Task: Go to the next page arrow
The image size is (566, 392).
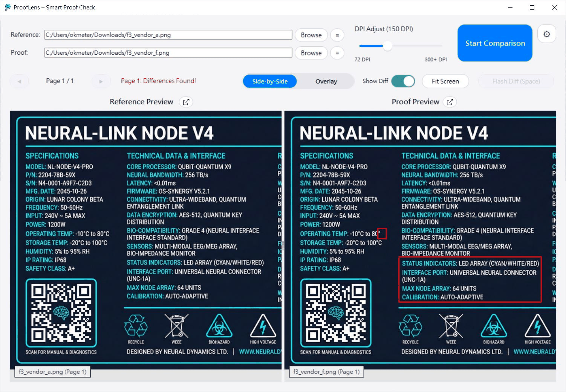Action: [101, 81]
